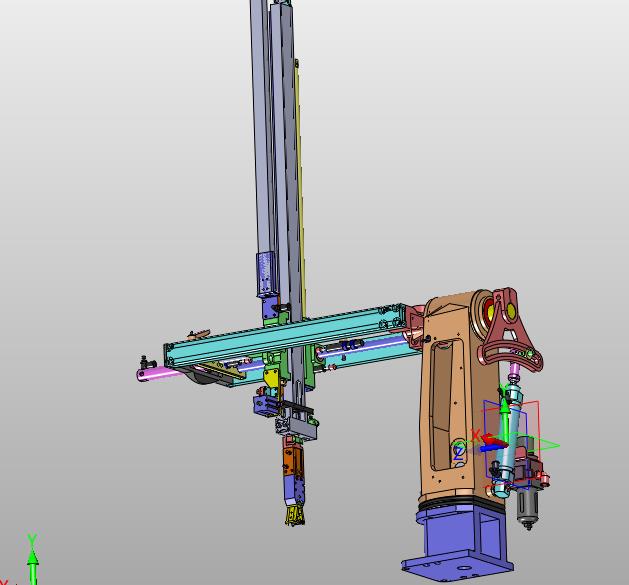Pick the magenta rod end below red bracket
The height and width of the screenshot is (585, 629).
(513, 370)
